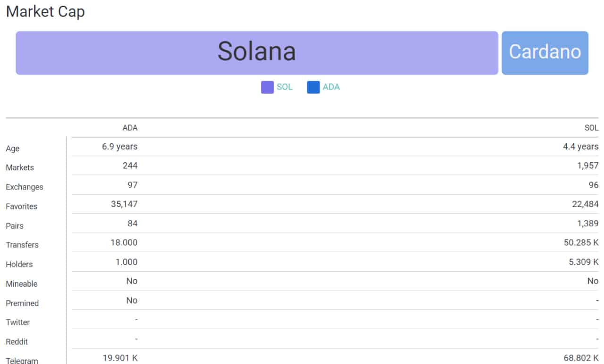Click the Cardano market cap block

pyautogui.click(x=545, y=53)
